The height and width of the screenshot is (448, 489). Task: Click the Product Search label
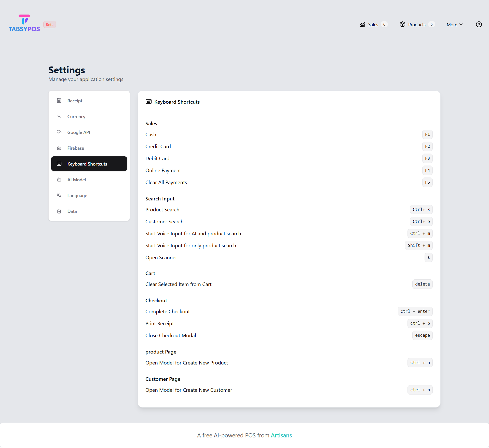coord(162,210)
